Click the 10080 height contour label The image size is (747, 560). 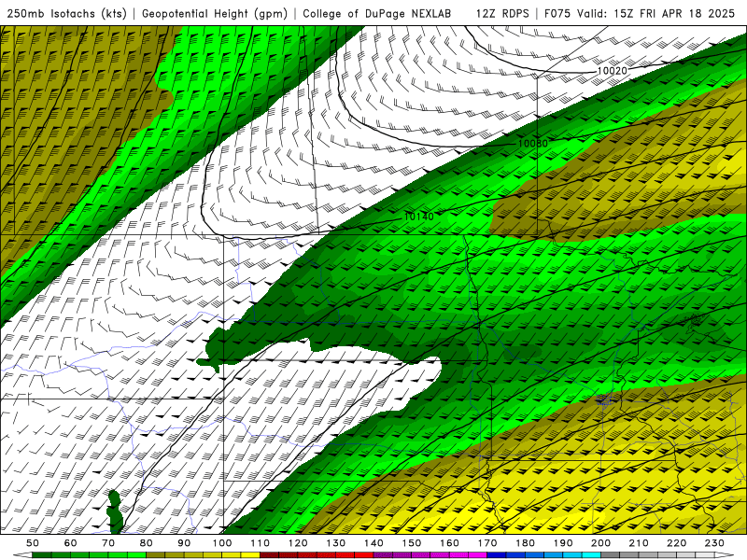coord(532,144)
